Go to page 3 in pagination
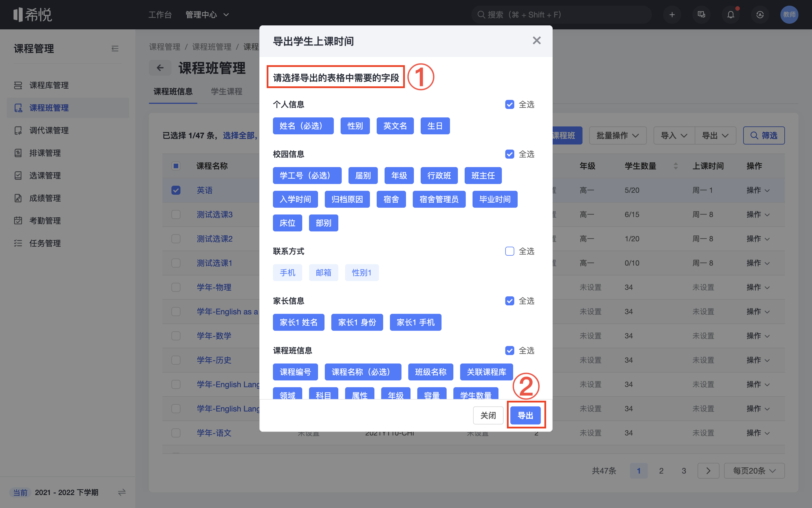 [684, 471]
